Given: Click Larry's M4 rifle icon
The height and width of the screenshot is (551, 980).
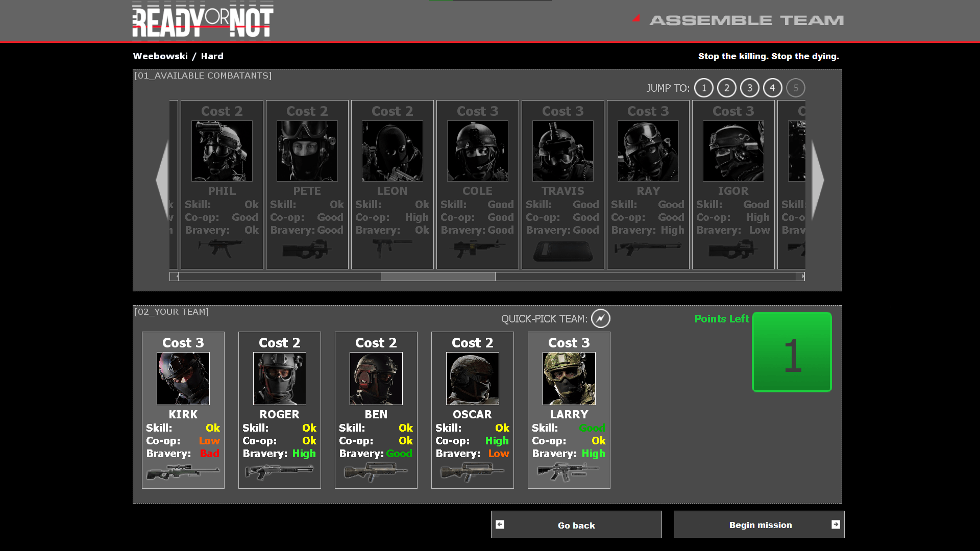Looking at the screenshot, I should click(x=569, y=471).
